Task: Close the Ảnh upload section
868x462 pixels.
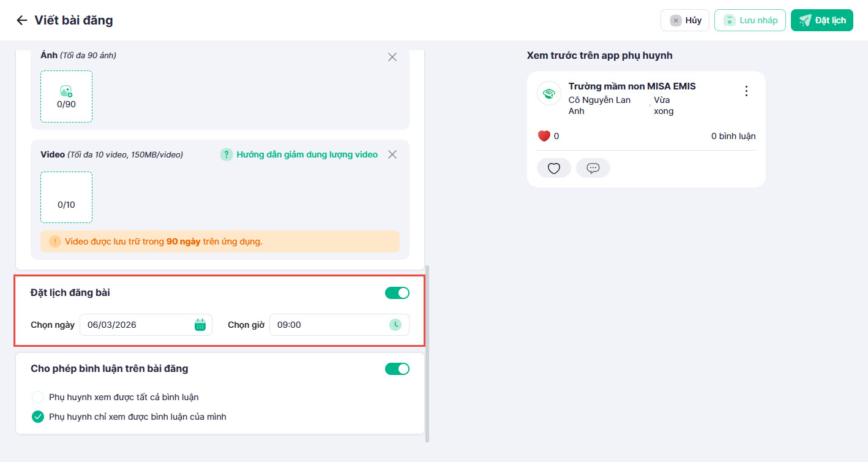Action: point(392,57)
